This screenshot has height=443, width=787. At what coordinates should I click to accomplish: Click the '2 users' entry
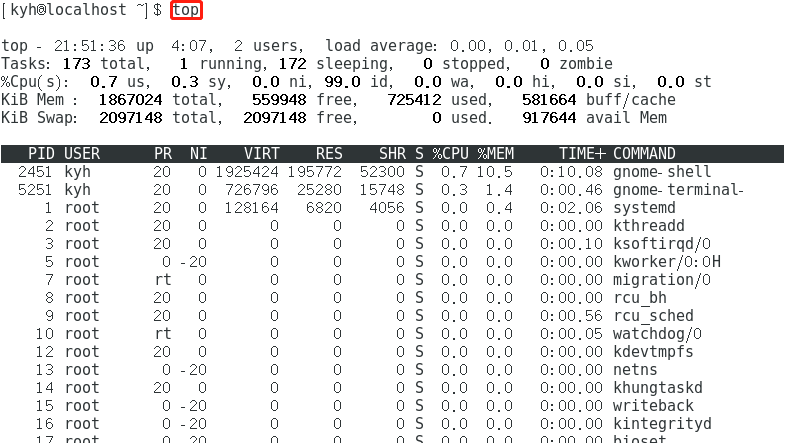pos(269,46)
